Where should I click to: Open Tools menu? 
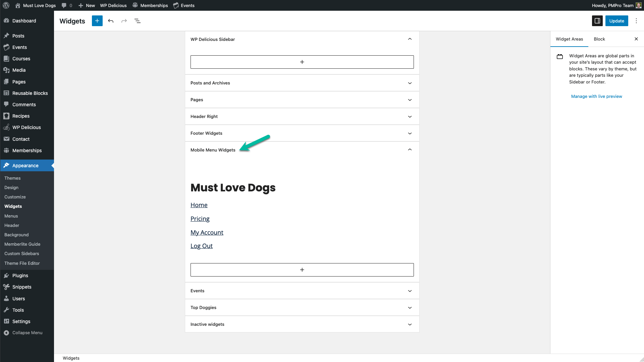tap(27, 310)
